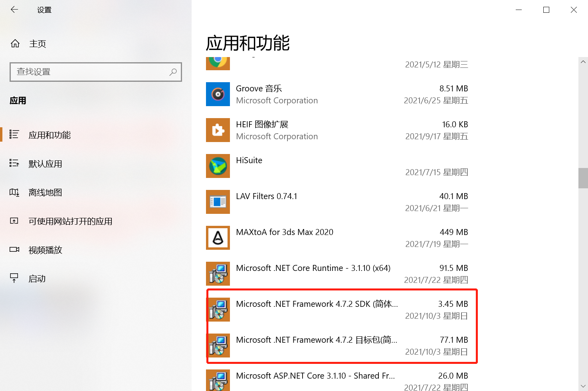Select MAXtoA for 3ds Max 2020

(x=285, y=232)
